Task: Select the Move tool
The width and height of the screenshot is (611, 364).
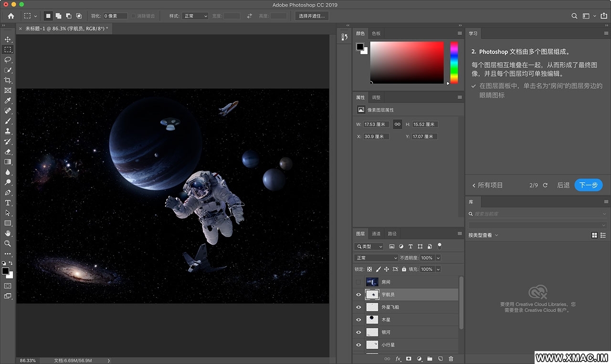Action: coord(8,39)
